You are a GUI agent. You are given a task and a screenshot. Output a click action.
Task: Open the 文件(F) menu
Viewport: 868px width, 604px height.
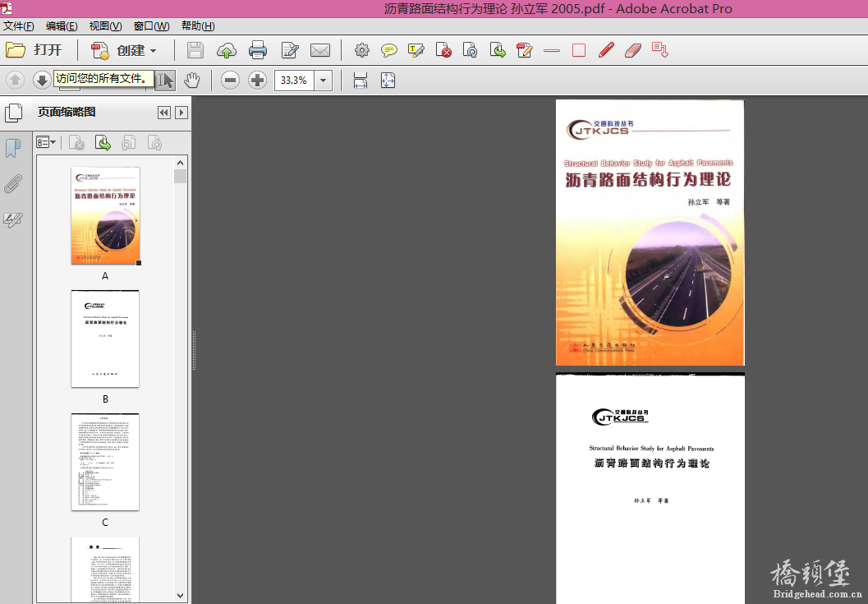19,26
